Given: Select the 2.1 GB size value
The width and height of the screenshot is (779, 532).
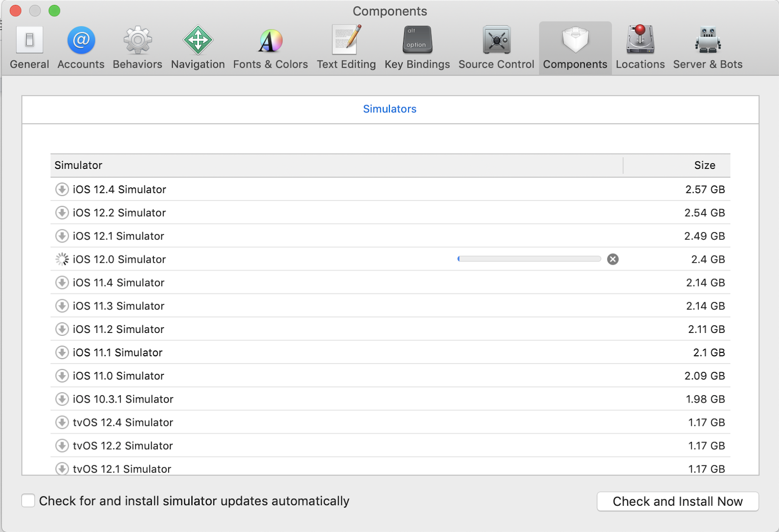Looking at the screenshot, I should coord(709,352).
